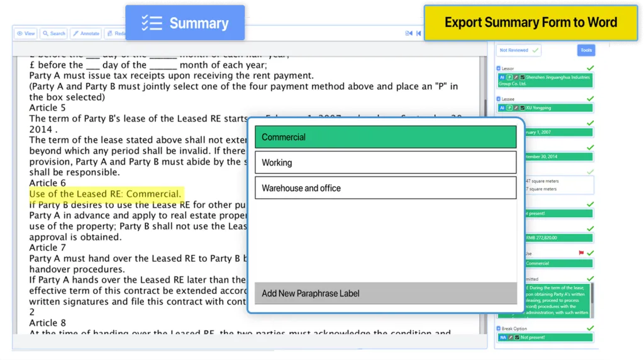Click the P paraphrase icon in Lessor field
The width and height of the screenshot is (644, 360).
pyautogui.click(x=509, y=77)
